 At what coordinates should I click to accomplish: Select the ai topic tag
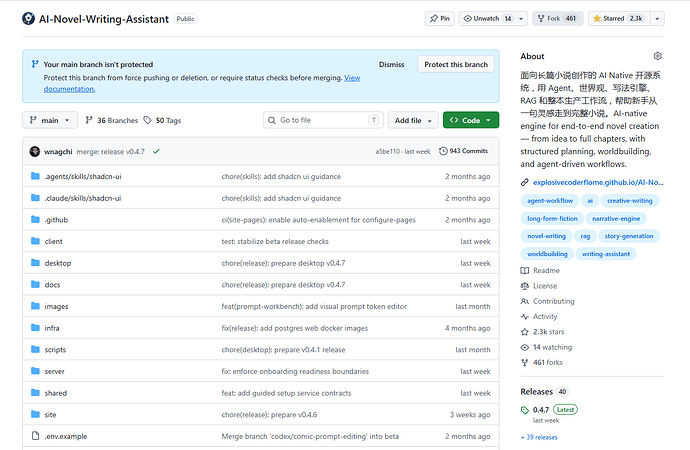(590, 201)
